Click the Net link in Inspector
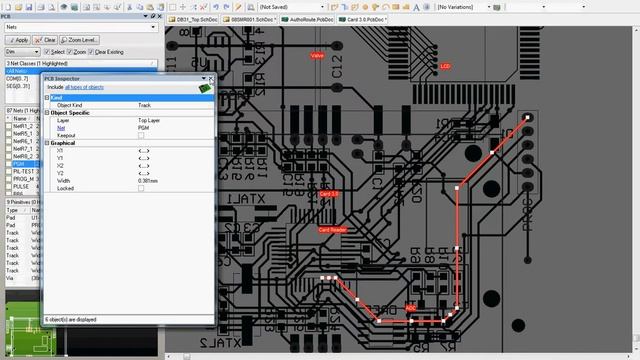The height and width of the screenshot is (360, 640). coord(61,128)
